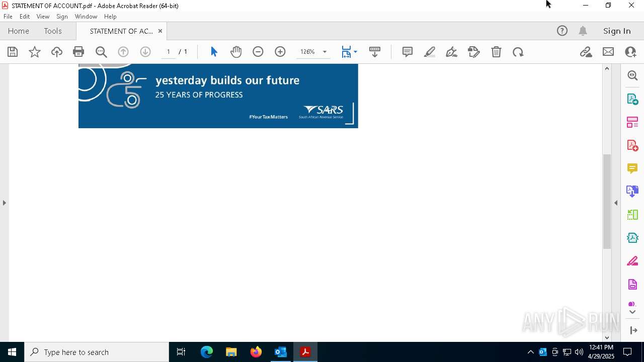The image size is (644, 362).
Task: Open Create PDF tool in right pane
Action: (632, 145)
